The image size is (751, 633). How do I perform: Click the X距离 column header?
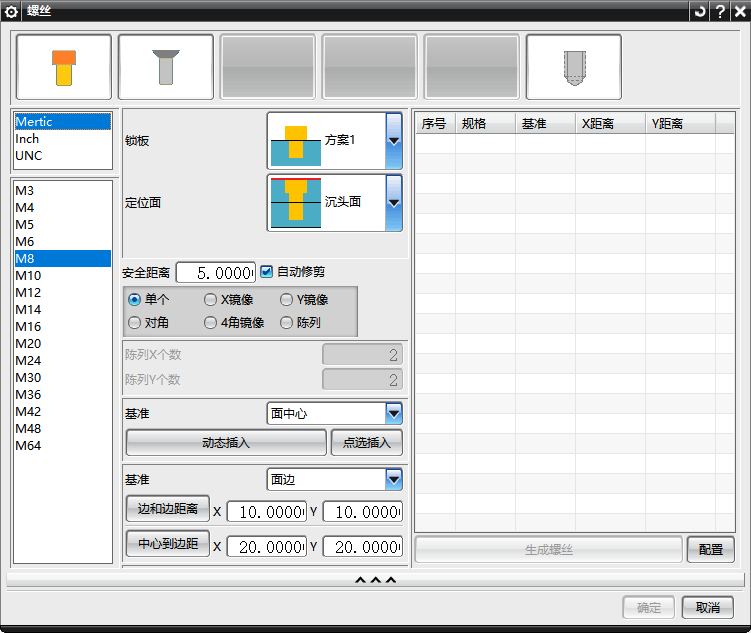point(610,124)
